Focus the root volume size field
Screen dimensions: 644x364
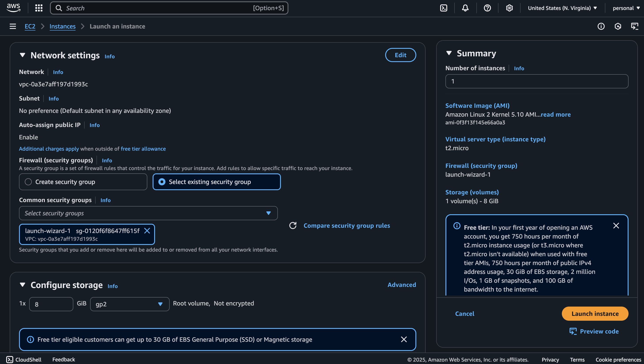(x=51, y=304)
